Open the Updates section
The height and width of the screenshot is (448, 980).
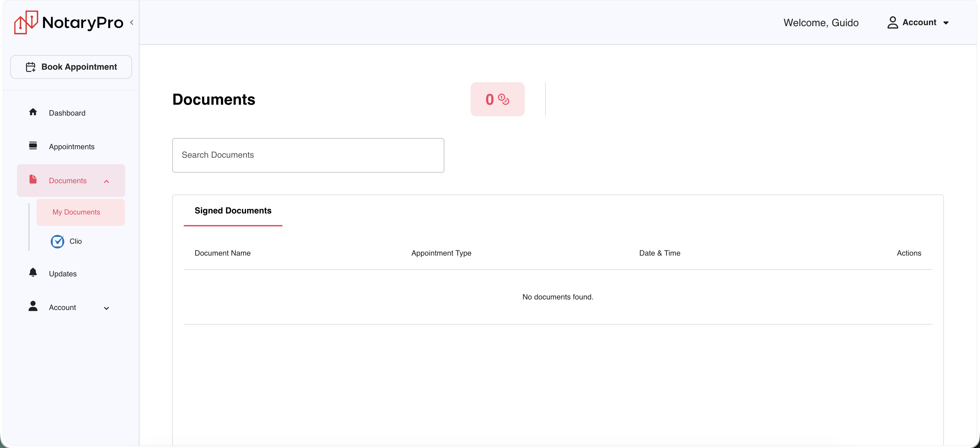coord(63,274)
